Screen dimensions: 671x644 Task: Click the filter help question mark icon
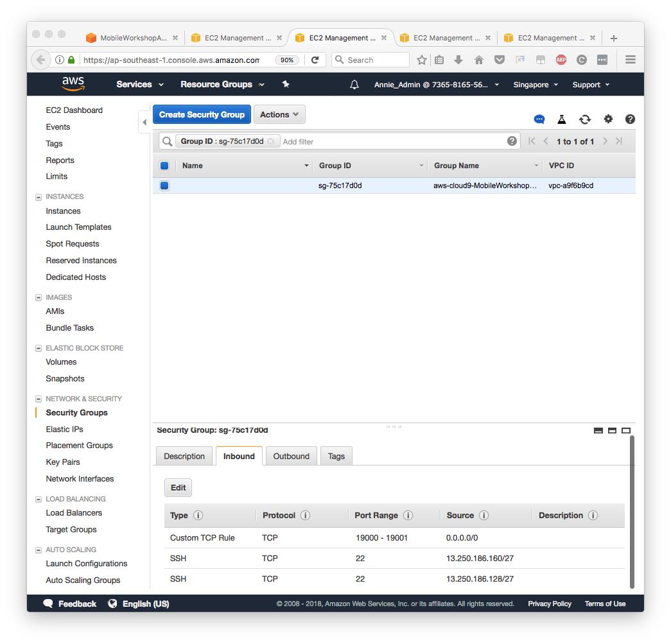[x=512, y=141]
